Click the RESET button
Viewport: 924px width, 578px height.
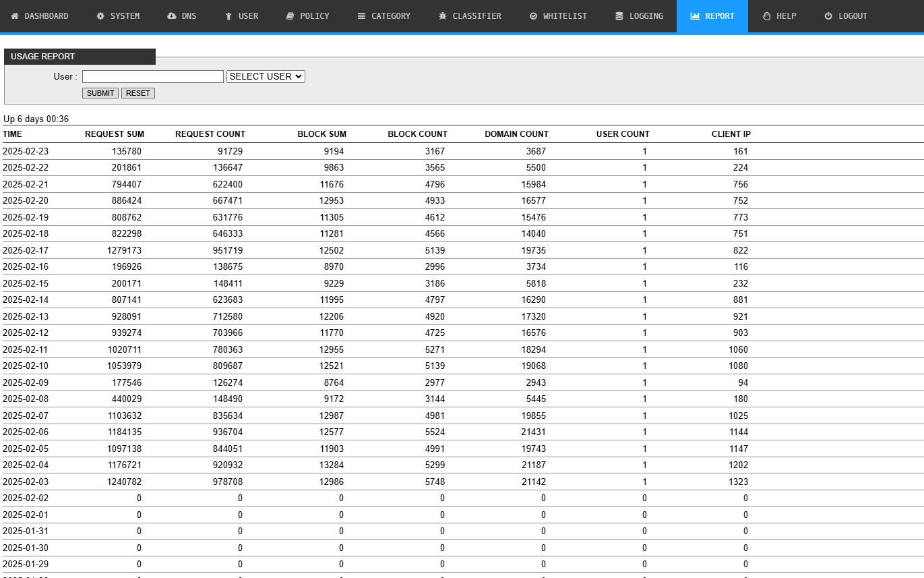coord(138,93)
